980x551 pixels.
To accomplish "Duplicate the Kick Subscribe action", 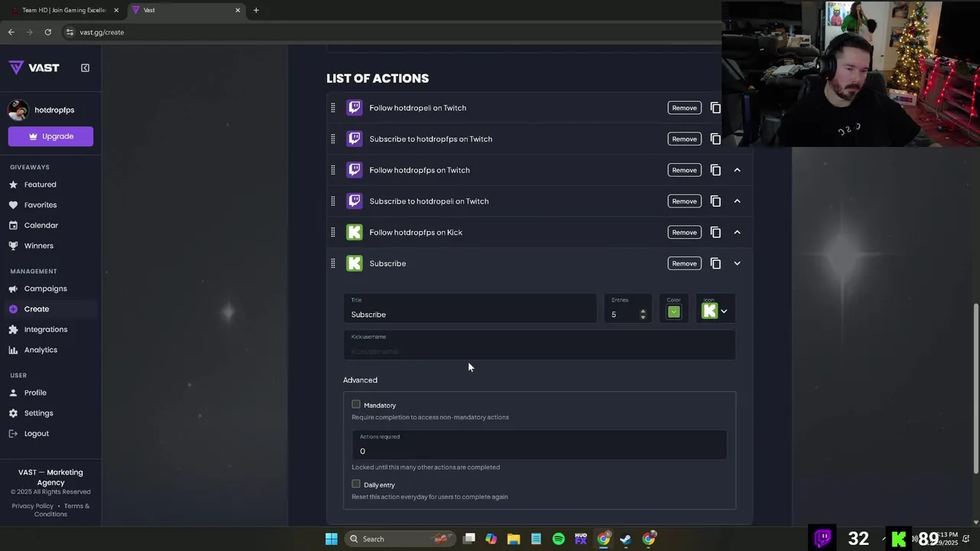I will [715, 263].
